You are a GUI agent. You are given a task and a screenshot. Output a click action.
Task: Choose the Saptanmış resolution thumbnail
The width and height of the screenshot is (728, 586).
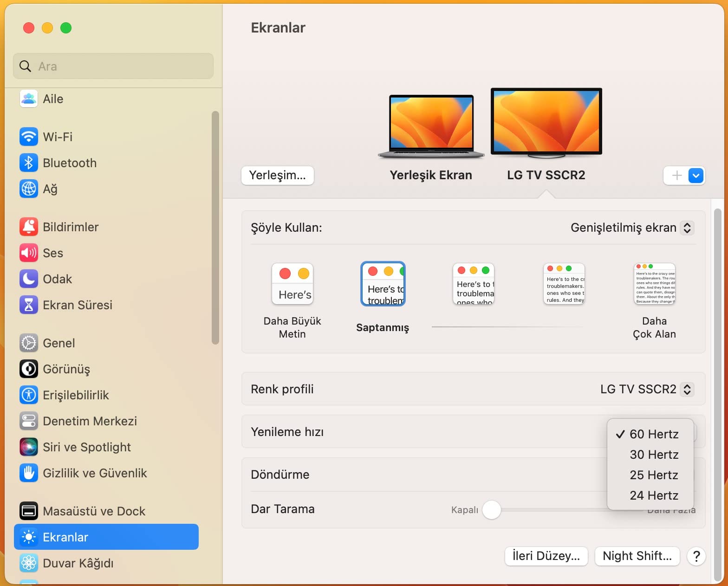[x=383, y=284]
